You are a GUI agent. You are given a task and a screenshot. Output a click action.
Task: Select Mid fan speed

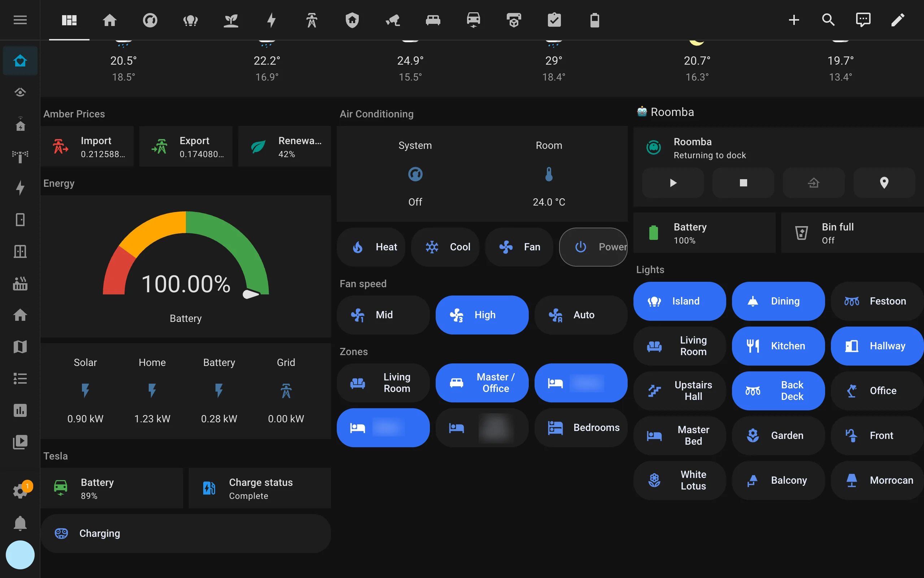(x=383, y=315)
